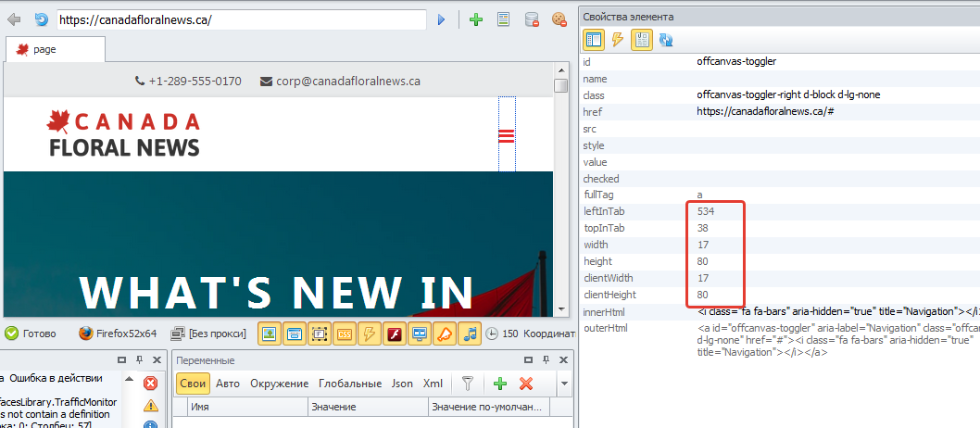Toggle the music note sound button
980x428 pixels.
coord(470,334)
